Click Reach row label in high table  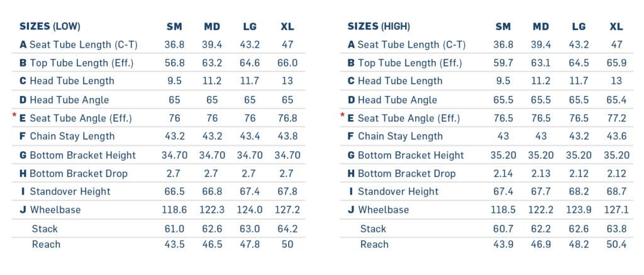[x=374, y=244]
